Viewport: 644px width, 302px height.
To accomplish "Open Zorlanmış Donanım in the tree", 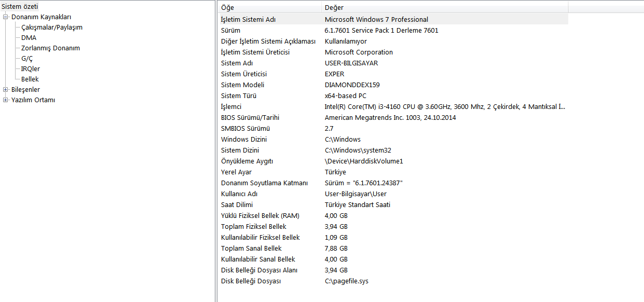I will point(50,48).
